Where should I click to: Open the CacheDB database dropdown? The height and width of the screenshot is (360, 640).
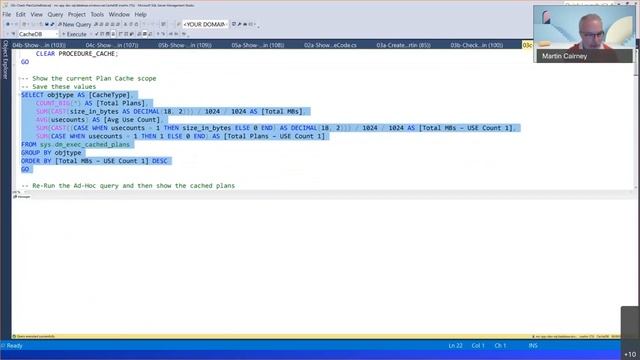(x=38, y=34)
